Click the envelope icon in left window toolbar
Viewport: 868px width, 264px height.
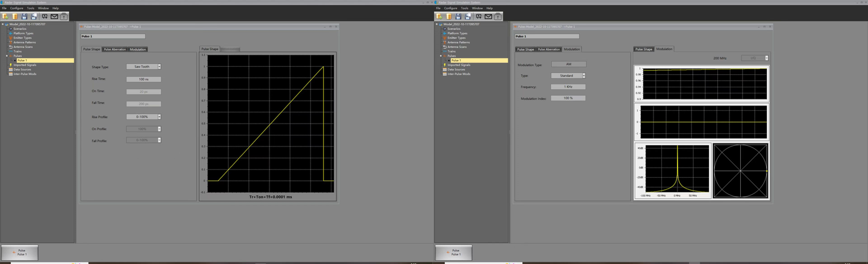(54, 17)
